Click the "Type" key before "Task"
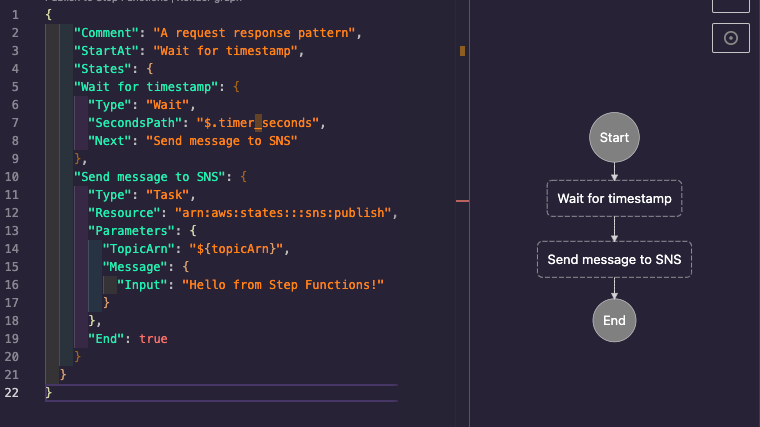This screenshot has width=760, height=427. click(110, 194)
